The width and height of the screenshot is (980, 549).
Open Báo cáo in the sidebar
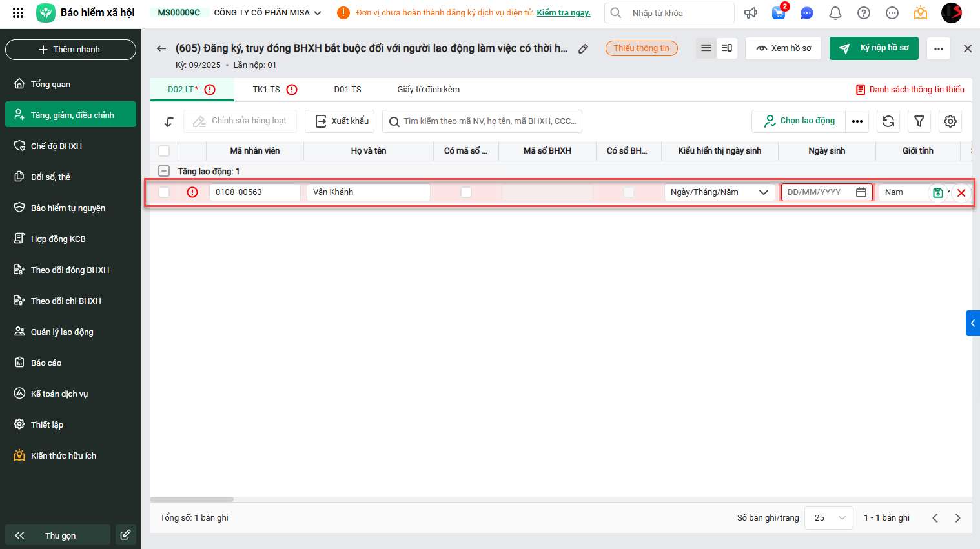pyautogui.click(x=70, y=363)
